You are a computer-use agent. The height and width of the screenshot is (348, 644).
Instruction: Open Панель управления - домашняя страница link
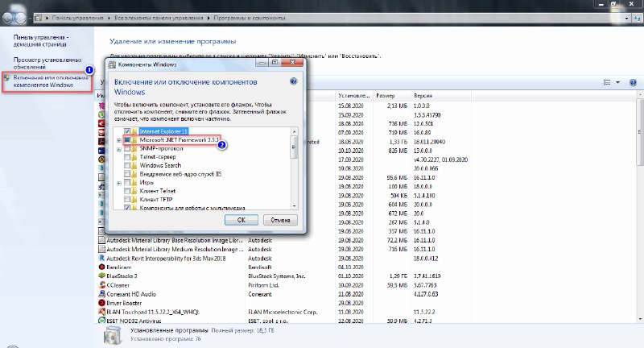[x=39, y=40]
